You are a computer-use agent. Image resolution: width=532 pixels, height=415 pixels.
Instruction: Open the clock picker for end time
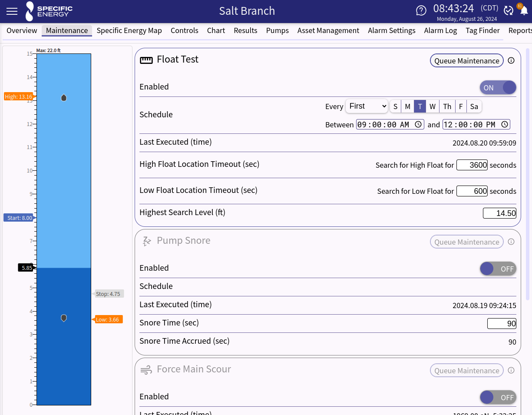tap(505, 124)
